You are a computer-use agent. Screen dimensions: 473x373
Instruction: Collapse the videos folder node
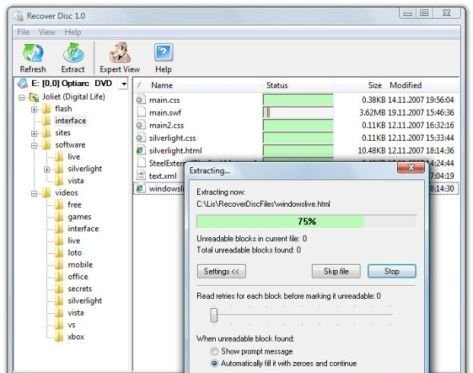[x=34, y=194]
